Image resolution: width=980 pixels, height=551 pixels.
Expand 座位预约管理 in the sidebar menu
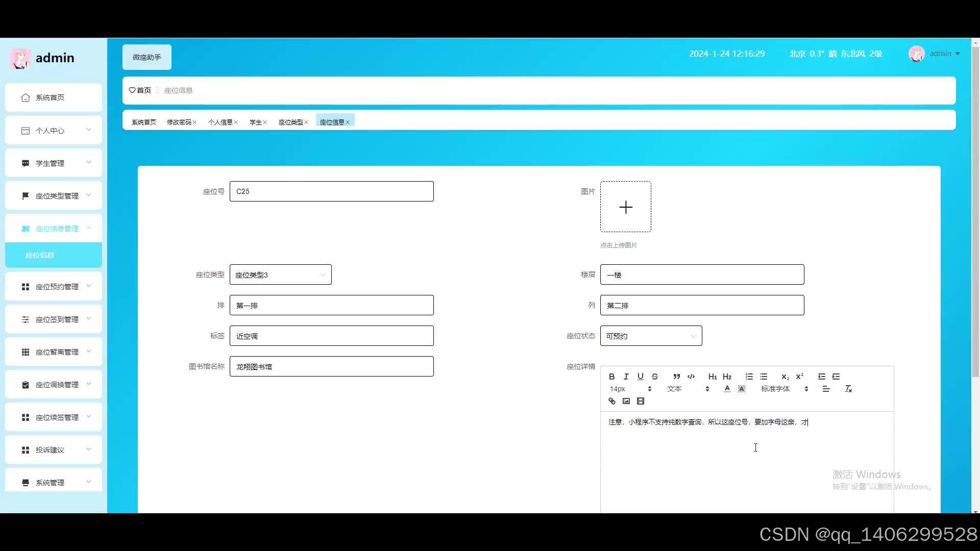[54, 287]
